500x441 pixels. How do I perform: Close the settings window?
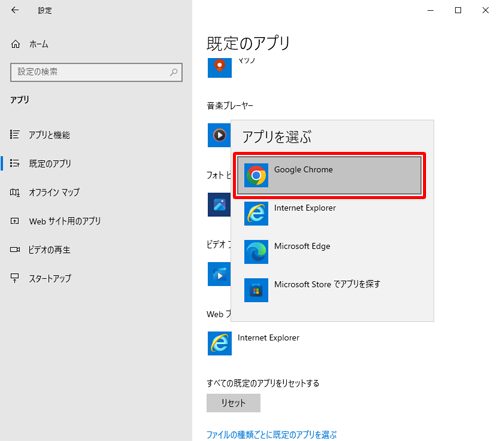(x=485, y=10)
